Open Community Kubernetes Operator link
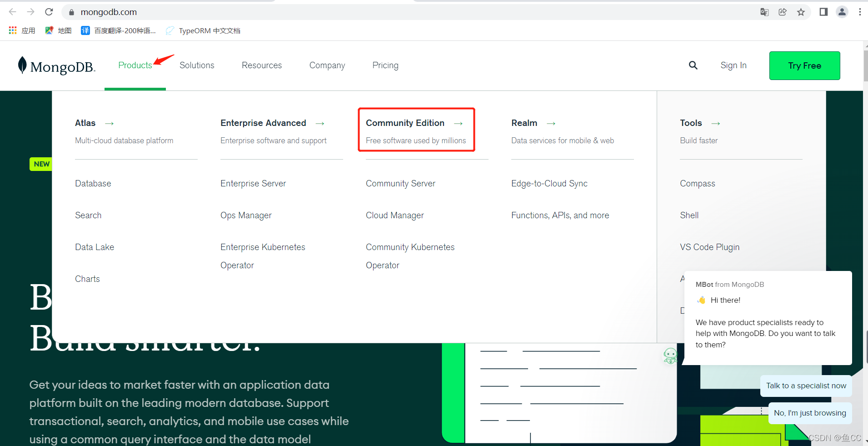 (410, 256)
